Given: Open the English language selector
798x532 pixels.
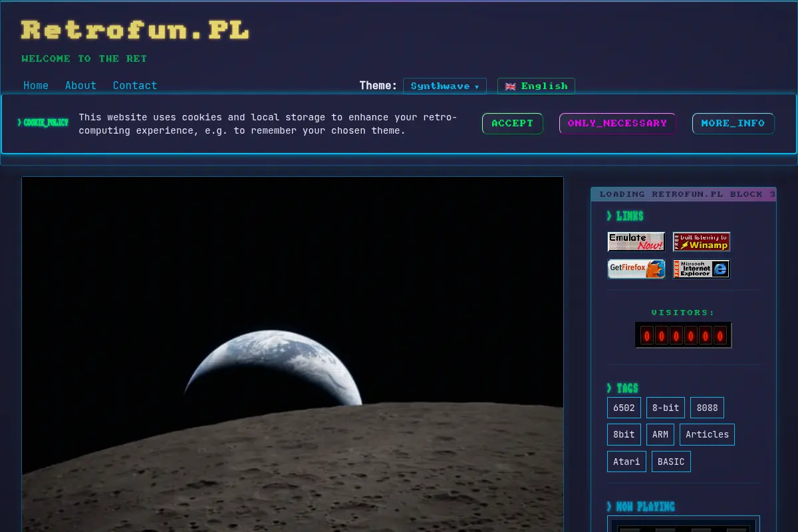Looking at the screenshot, I should pyautogui.click(x=536, y=86).
